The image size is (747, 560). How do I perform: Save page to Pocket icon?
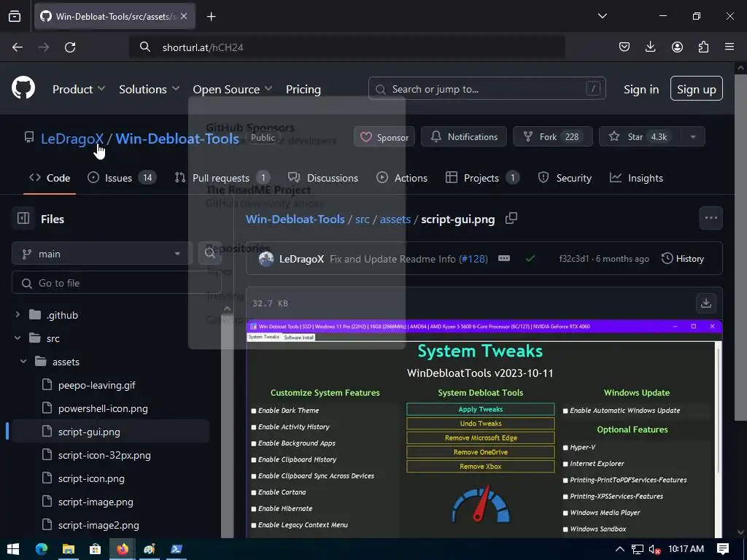624,47
